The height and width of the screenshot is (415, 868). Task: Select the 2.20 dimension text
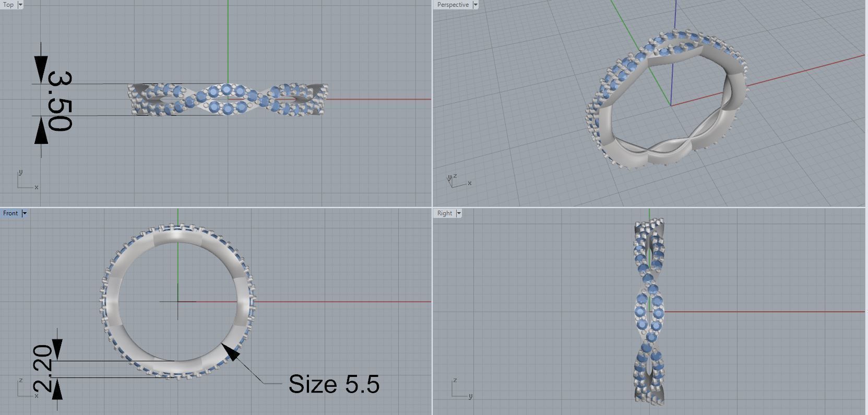pos(43,368)
